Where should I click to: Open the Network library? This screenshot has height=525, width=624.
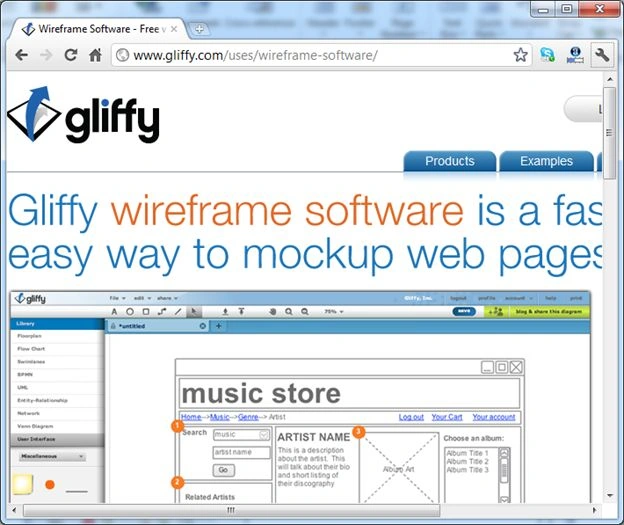pyautogui.click(x=57, y=413)
